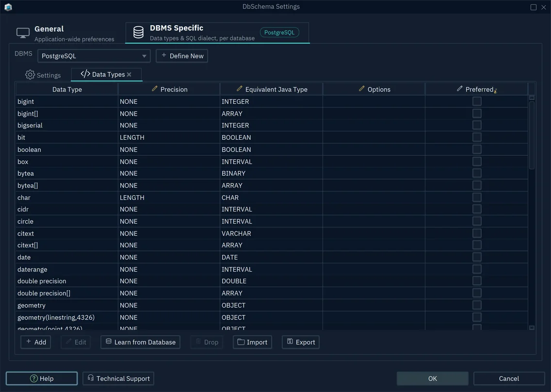This screenshot has width=551, height=392.
Task: Select the bigint[] data type cell
Action: pyautogui.click(x=67, y=114)
